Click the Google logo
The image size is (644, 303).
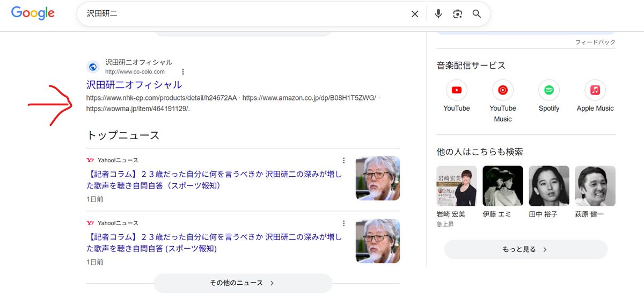[33, 13]
